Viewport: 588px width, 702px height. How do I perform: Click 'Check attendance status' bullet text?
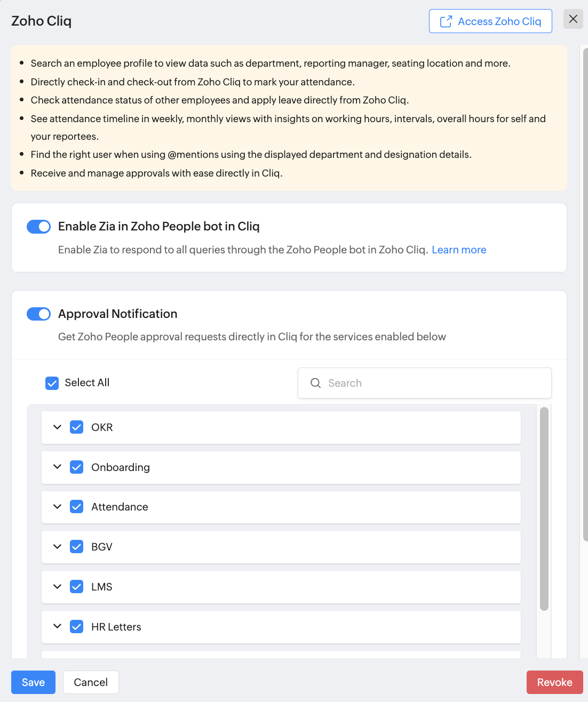220,100
